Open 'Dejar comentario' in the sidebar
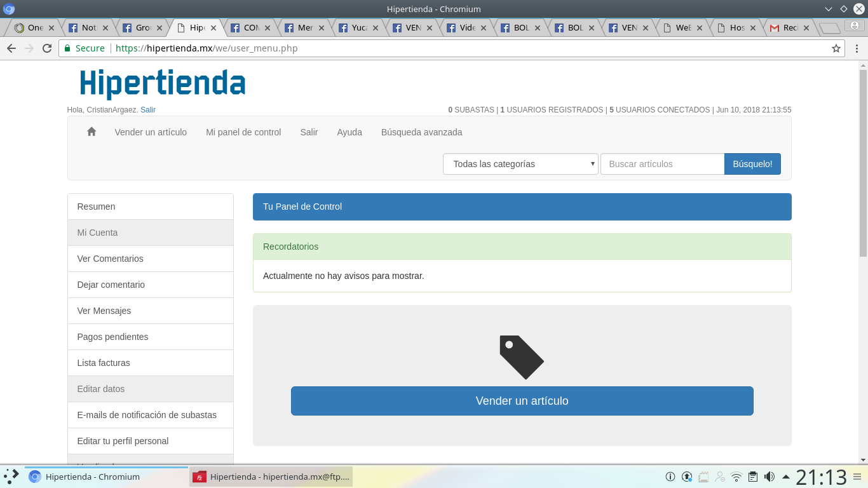 [x=151, y=285]
